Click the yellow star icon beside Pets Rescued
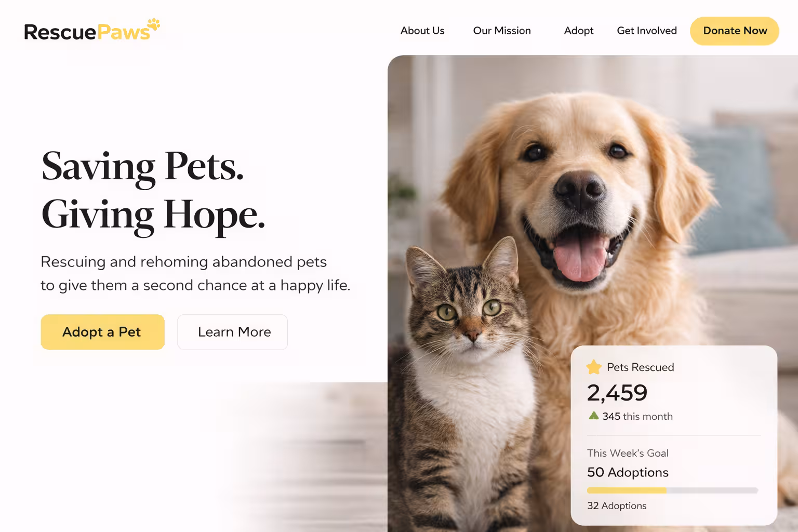This screenshot has width=798, height=532. 594,367
